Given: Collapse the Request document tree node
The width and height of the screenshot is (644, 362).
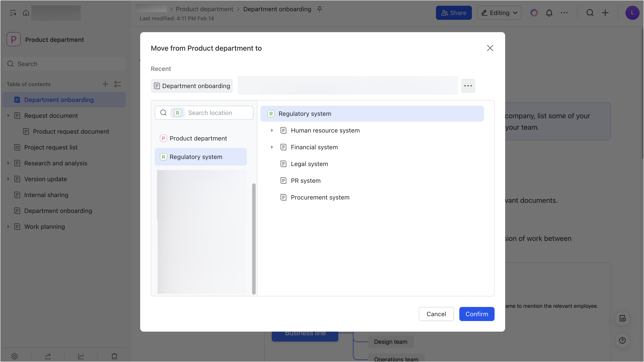Looking at the screenshot, I should (x=8, y=115).
